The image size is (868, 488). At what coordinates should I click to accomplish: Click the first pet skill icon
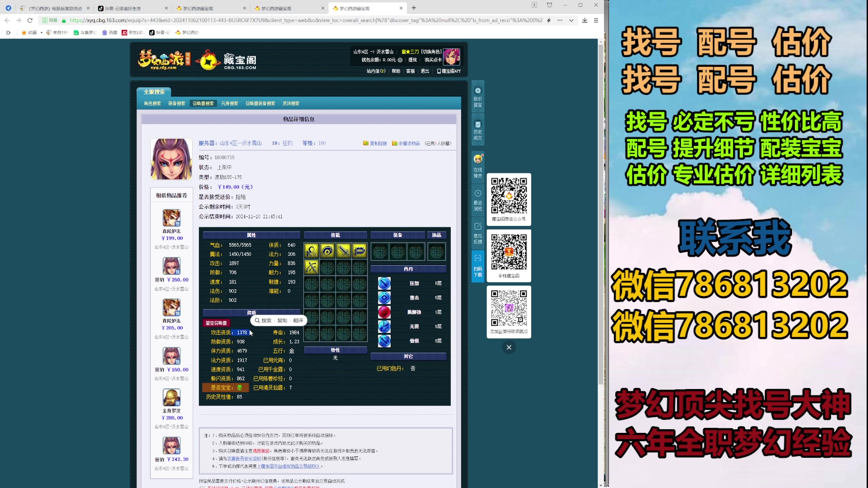311,250
